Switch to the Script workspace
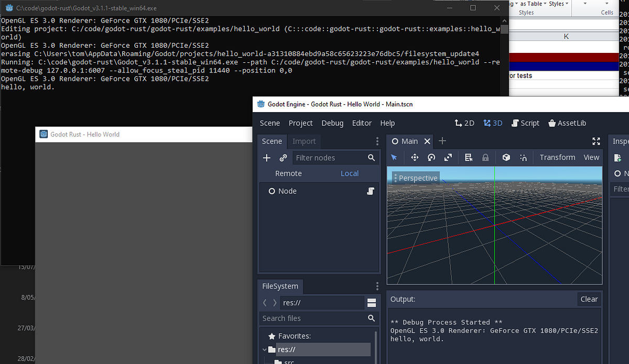The width and height of the screenshot is (629, 364). pos(525,123)
